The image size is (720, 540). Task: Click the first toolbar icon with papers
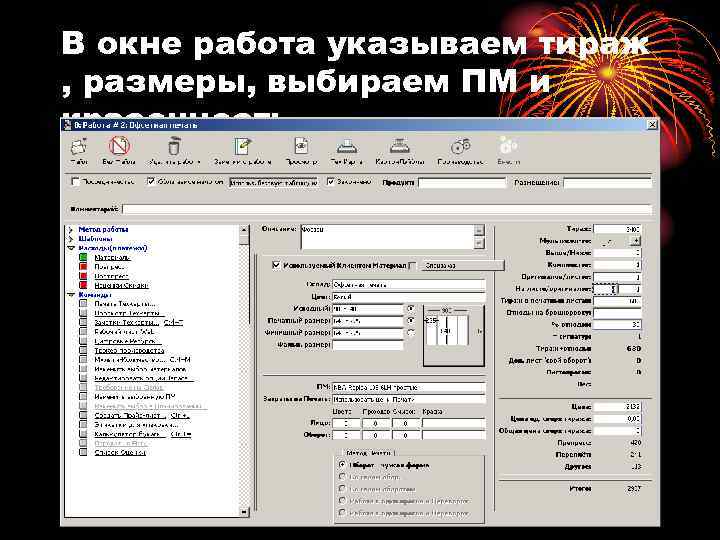[x=79, y=146]
